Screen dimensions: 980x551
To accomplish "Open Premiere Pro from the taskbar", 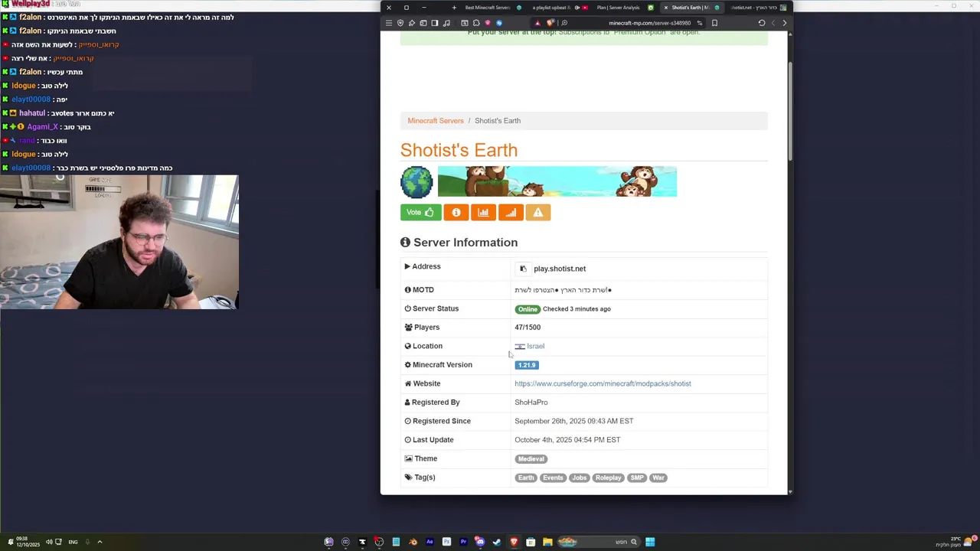I will coord(463,542).
